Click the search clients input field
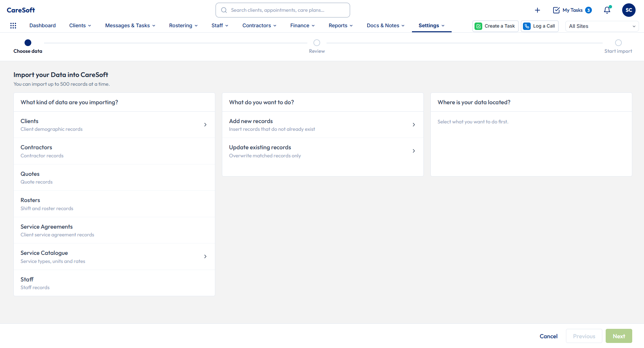Viewport: 644px width, 348px height. click(x=282, y=10)
